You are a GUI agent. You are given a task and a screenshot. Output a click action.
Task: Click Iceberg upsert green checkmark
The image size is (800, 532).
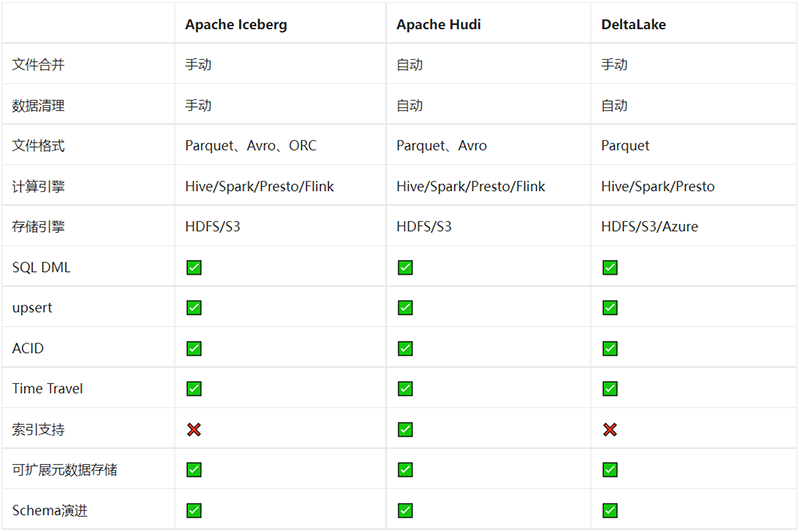tap(194, 308)
